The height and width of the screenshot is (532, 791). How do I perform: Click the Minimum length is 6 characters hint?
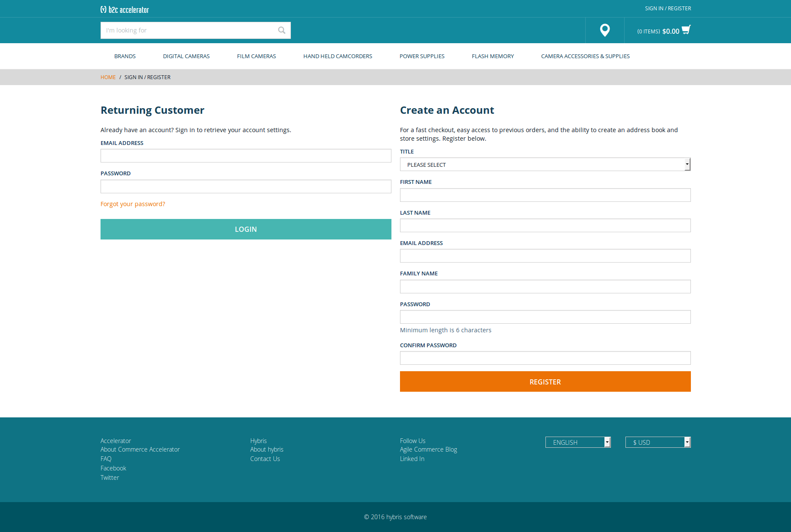[445, 330]
